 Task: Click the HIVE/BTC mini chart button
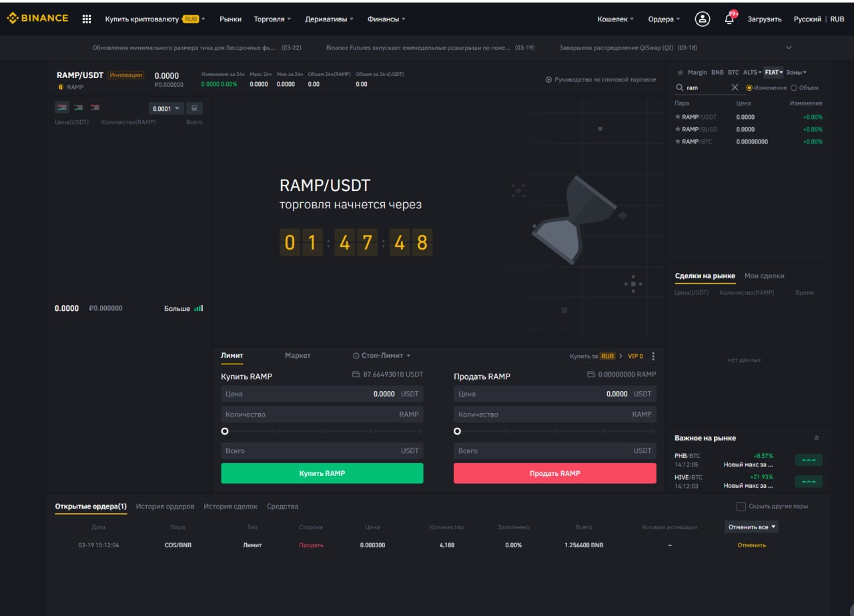[809, 481]
